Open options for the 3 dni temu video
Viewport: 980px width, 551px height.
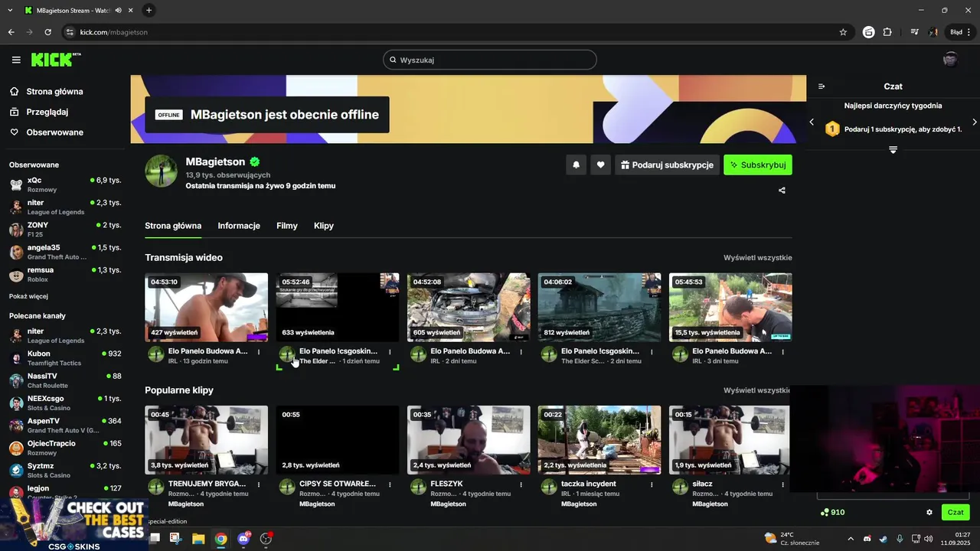point(782,352)
